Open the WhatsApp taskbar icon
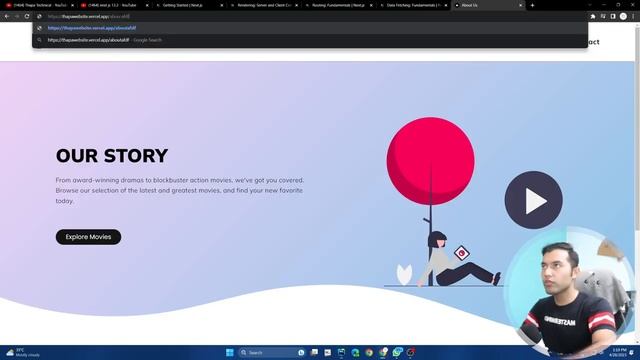The image size is (640, 360). (x=397, y=352)
